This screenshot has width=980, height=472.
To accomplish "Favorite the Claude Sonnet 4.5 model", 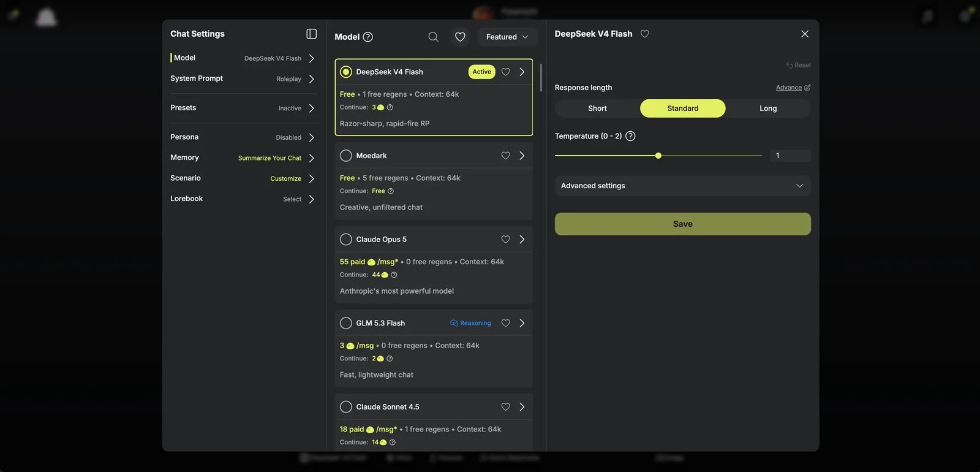I will coord(505,407).
